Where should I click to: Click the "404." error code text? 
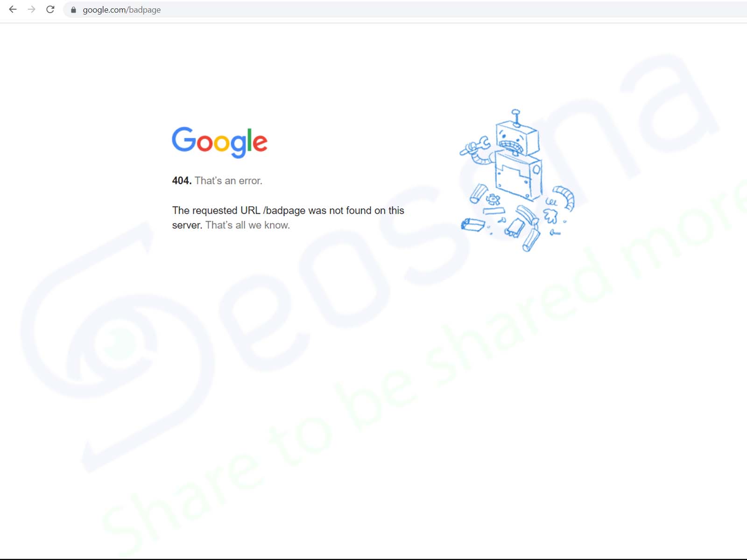(182, 181)
